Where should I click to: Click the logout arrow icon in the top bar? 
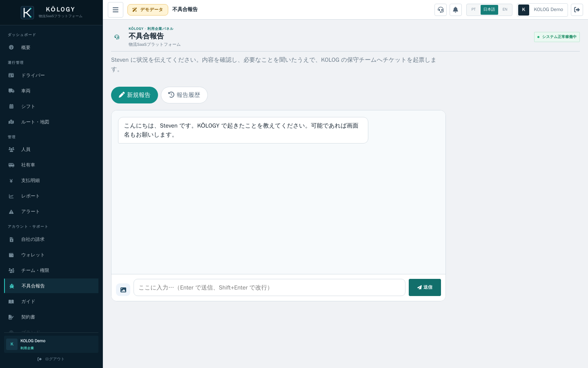coord(577,10)
